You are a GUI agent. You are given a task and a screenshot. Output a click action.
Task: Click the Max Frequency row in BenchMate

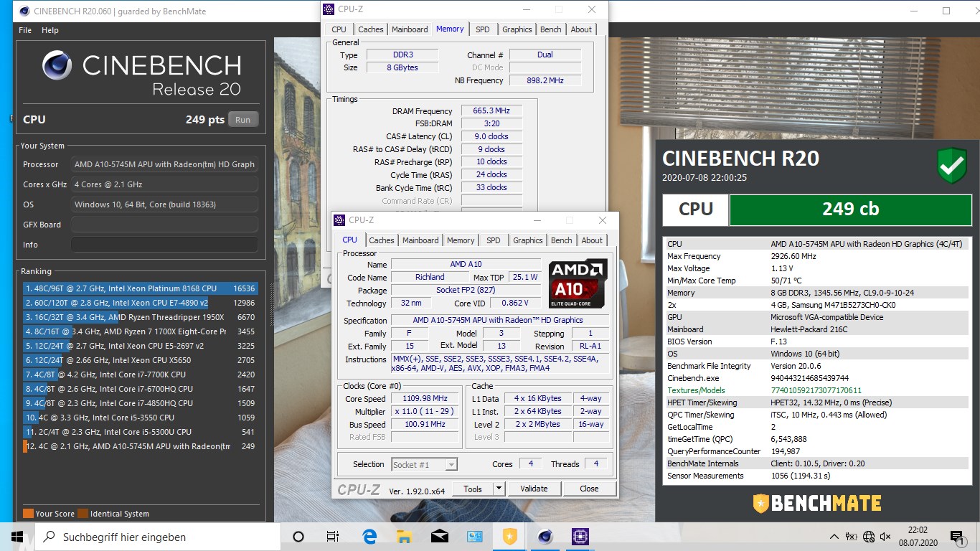click(x=816, y=256)
